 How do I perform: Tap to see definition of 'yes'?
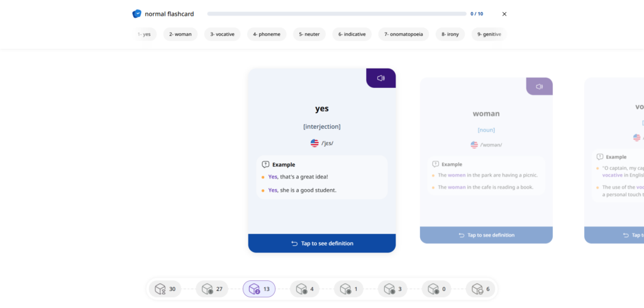322,243
